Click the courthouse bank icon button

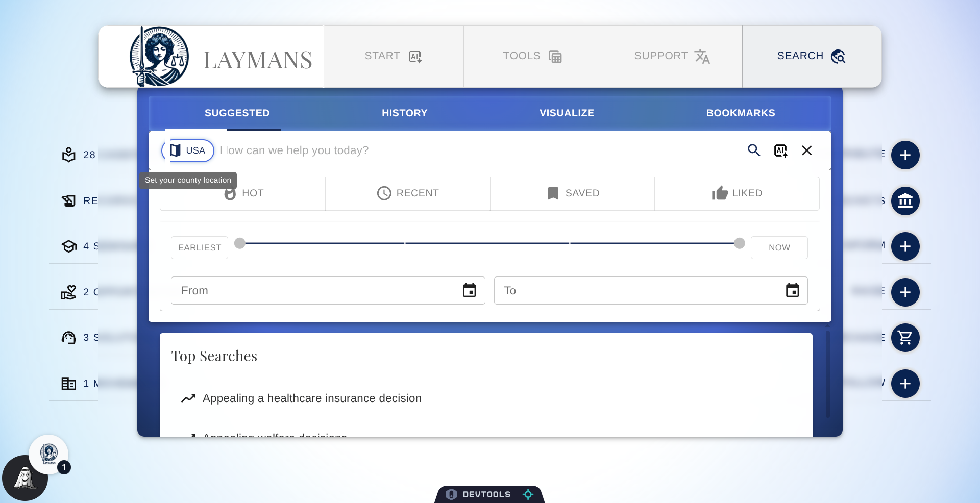point(905,201)
